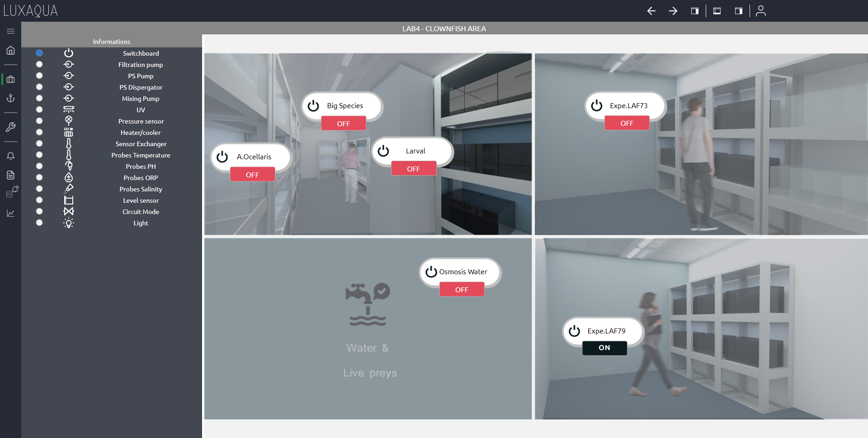Click the left split-view layout icon
The width and height of the screenshot is (868, 438).
click(x=694, y=11)
